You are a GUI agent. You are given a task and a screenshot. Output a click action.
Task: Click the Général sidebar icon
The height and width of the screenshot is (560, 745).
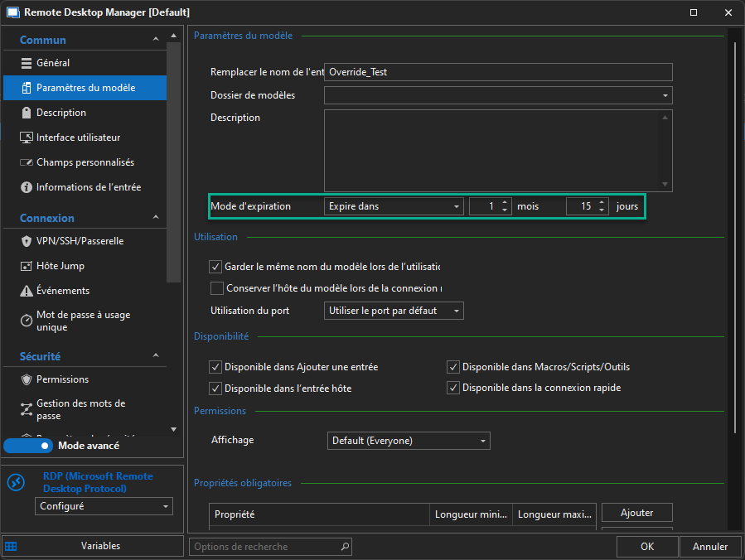[x=26, y=63]
